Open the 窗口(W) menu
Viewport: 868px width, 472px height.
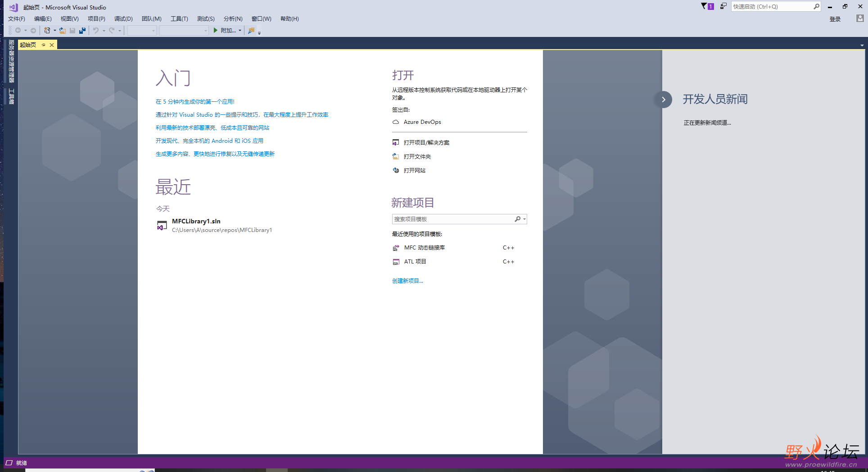(x=261, y=19)
